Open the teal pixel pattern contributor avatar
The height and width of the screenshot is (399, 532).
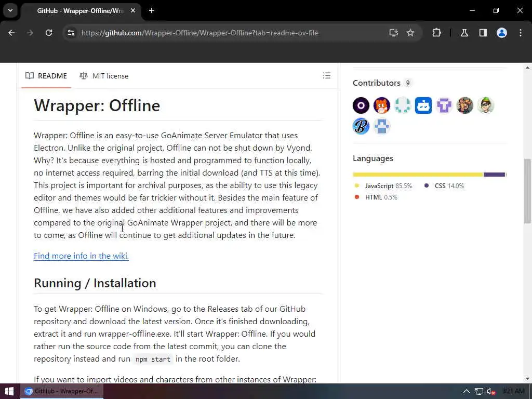click(403, 105)
